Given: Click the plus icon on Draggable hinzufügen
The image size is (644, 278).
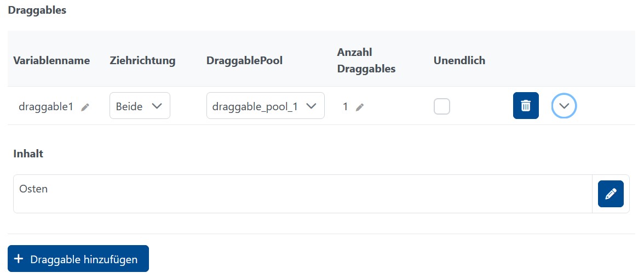Looking at the screenshot, I should tap(18, 259).
